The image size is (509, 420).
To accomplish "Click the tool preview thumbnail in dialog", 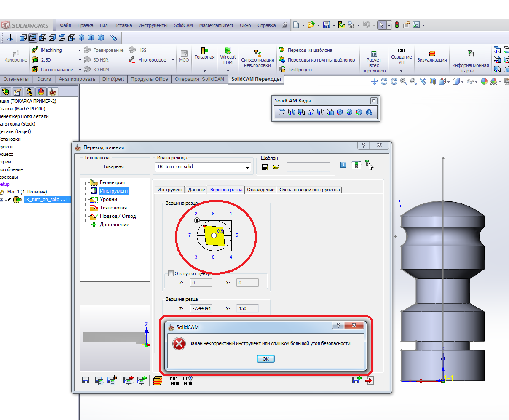I will [x=115, y=338].
